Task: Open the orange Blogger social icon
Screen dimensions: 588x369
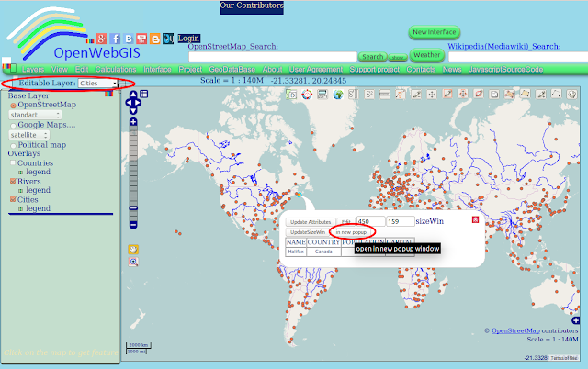Action: click(155, 39)
